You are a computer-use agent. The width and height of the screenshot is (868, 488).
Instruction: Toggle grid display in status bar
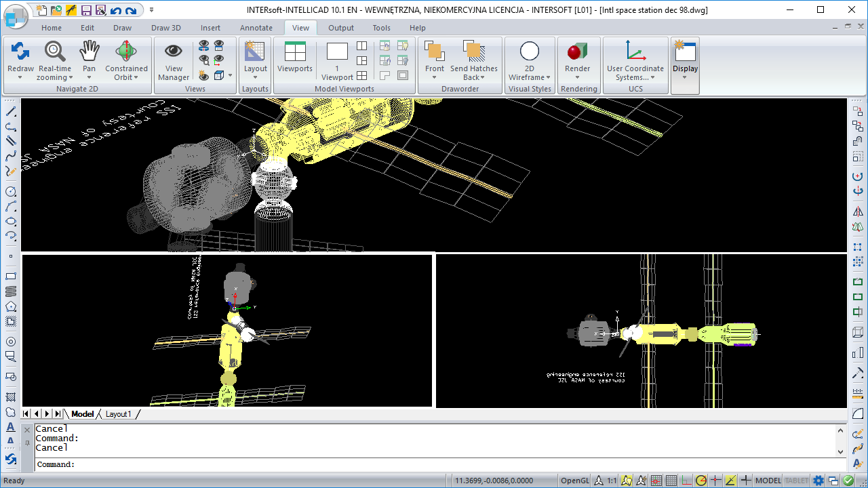point(671,481)
